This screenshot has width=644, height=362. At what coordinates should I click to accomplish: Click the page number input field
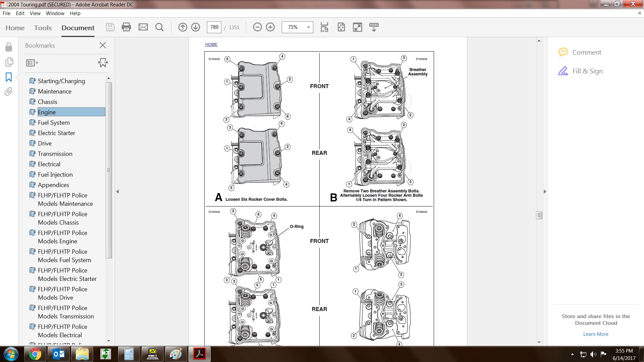pos(214,27)
